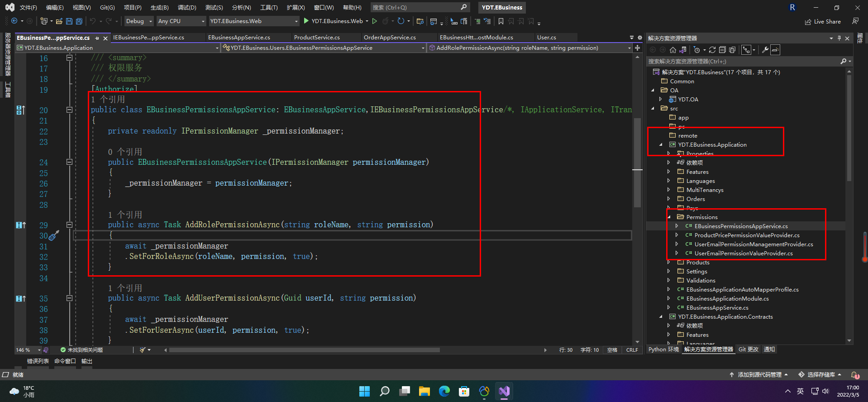Screen dimensions: 868x402
Task: Click the Undo toolbar icon
Action: [x=93, y=21]
